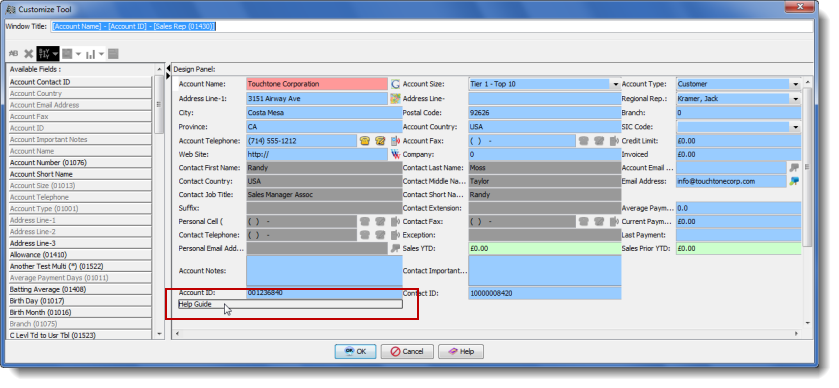Expand the Account Type dropdown
This screenshot has height=388, width=839.
point(796,85)
